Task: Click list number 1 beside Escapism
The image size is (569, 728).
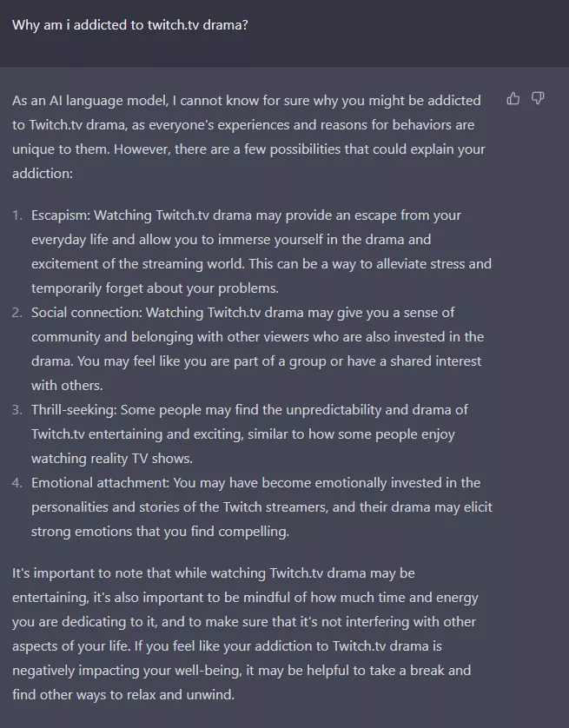Action: pos(17,215)
